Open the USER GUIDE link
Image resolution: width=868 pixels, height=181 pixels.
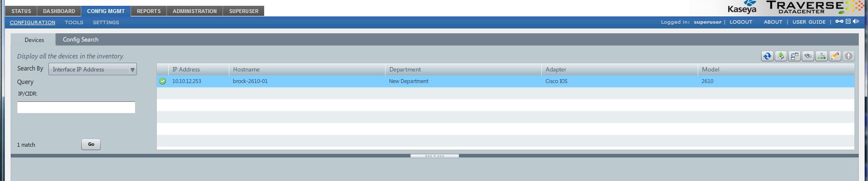(x=809, y=22)
